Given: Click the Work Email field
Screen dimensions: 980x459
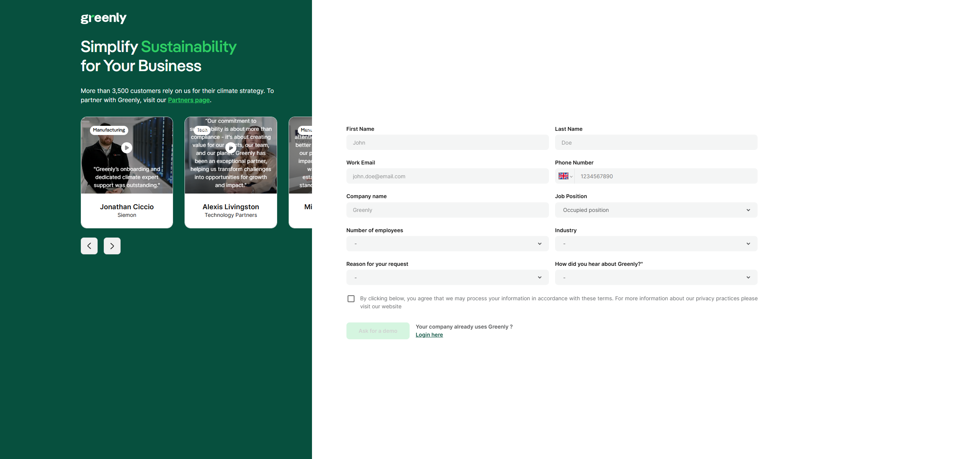Looking at the screenshot, I should 448,176.
